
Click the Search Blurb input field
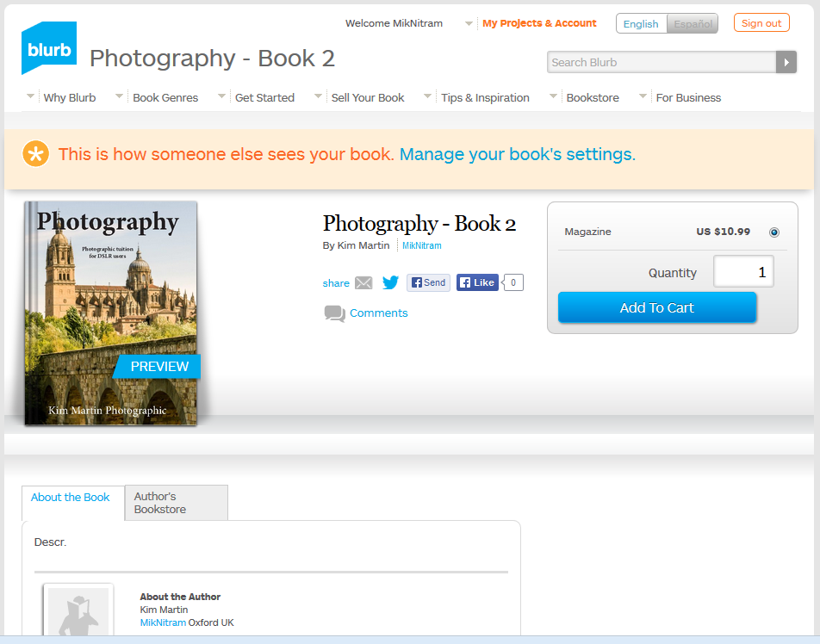click(662, 62)
